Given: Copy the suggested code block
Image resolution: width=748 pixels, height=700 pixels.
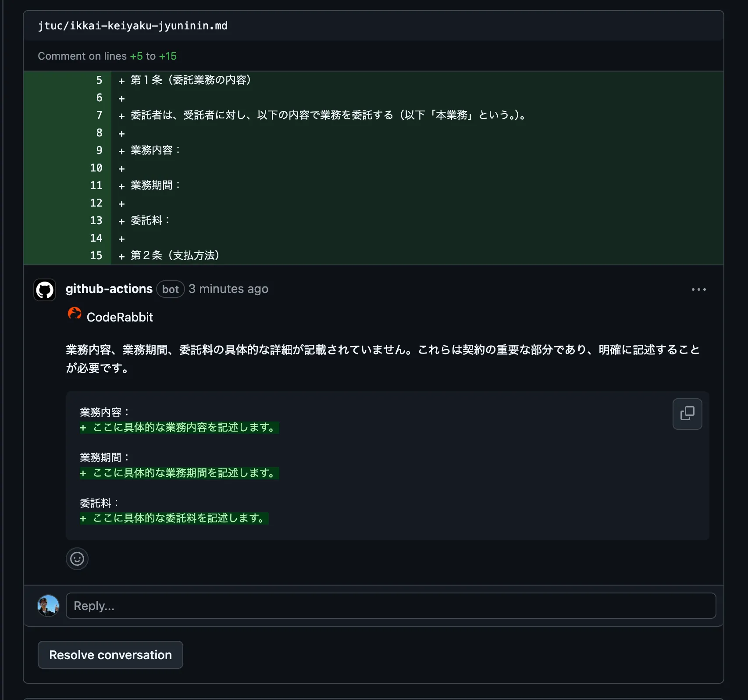Looking at the screenshot, I should point(687,414).
